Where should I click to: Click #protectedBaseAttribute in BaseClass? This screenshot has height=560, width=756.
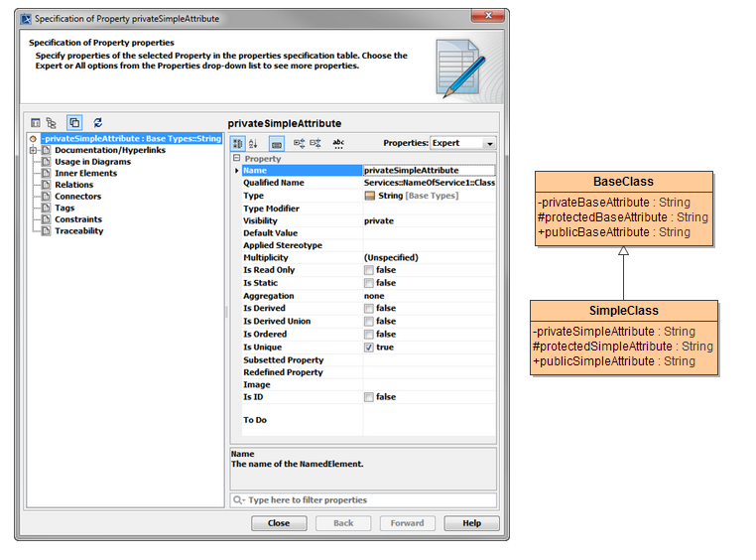[x=623, y=217]
